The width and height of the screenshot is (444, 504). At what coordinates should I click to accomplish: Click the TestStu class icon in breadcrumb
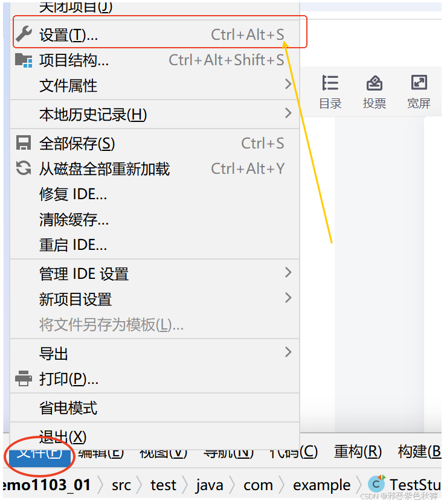377,483
